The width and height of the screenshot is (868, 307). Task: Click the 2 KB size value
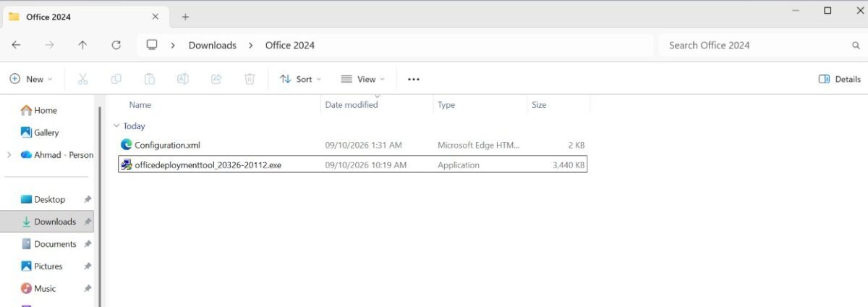(x=576, y=145)
